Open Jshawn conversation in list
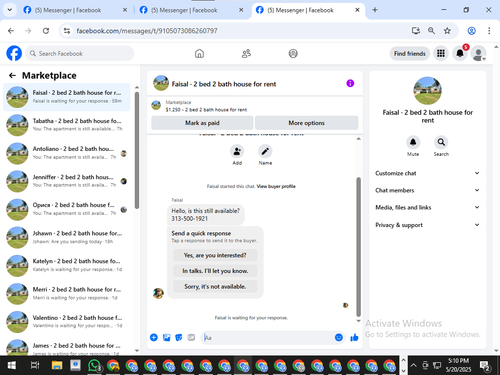The width and height of the screenshot is (500, 375). click(67, 237)
